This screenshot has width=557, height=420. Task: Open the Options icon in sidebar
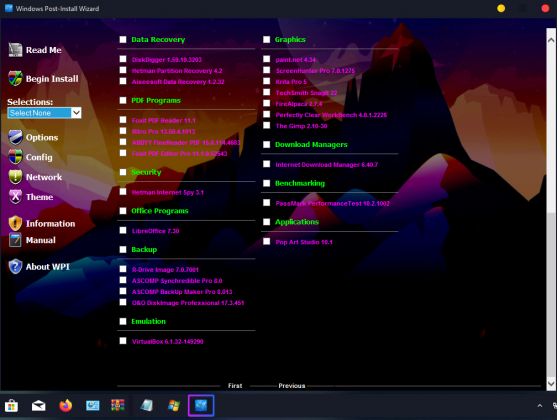[15, 137]
